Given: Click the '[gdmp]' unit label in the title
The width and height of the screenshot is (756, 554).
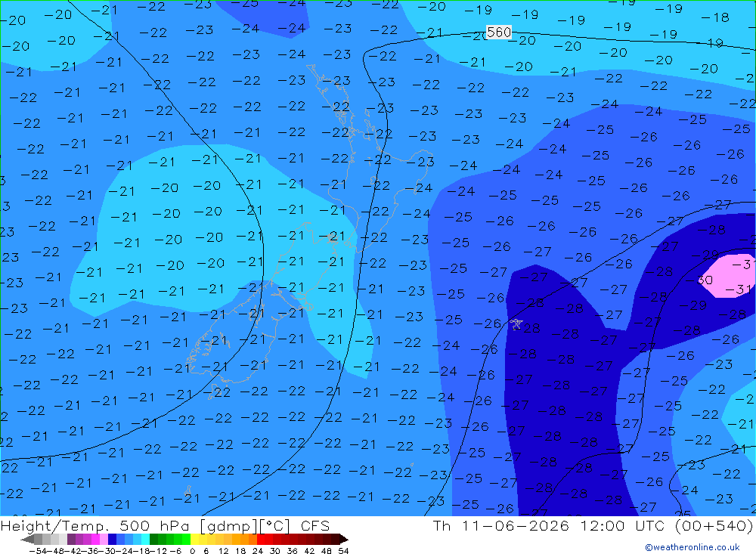Looking at the screenshot, I should click(230, 526).
